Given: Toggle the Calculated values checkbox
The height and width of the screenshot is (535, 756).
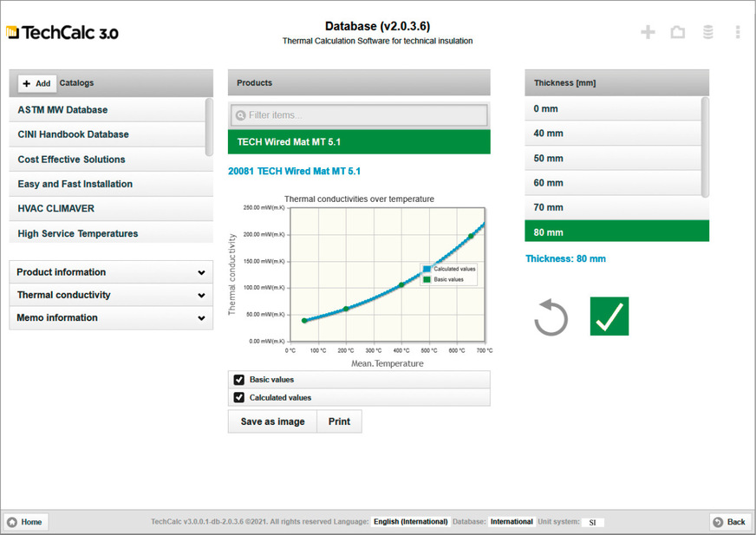Looking at the screenshot, I should coord(238,397).
